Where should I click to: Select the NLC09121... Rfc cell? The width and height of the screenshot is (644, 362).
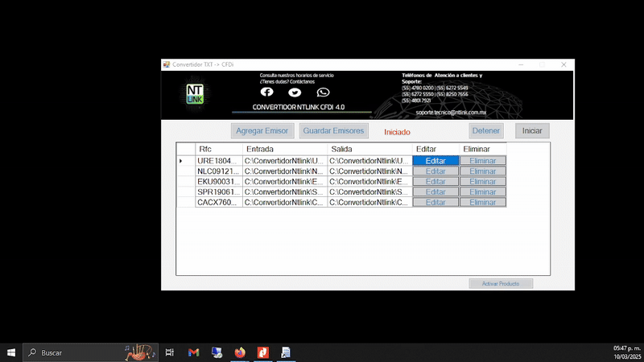(219, 171)
